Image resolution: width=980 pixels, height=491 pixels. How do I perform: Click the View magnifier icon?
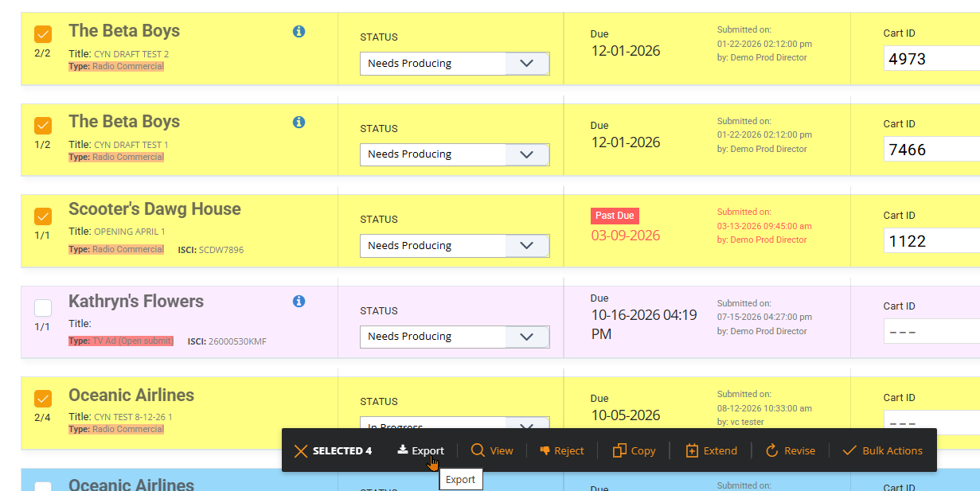pos(478,450)
